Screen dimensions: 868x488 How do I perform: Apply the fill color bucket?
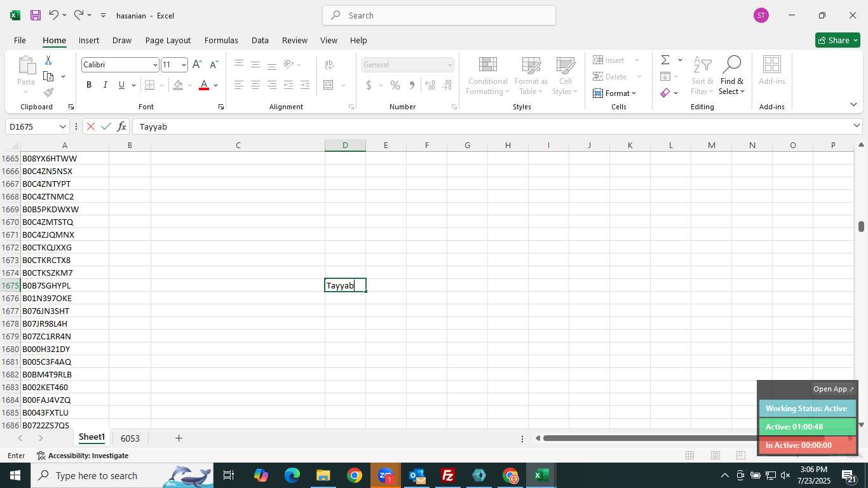click(x=178, y=85)
